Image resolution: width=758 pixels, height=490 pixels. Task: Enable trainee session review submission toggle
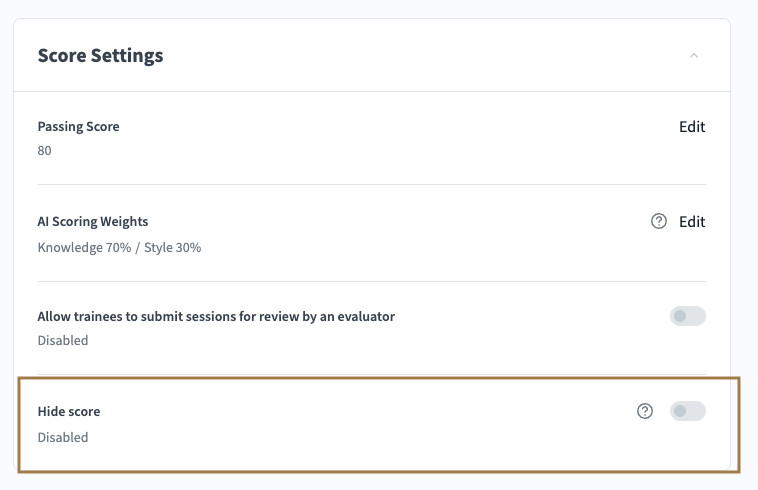click(688, 317)
